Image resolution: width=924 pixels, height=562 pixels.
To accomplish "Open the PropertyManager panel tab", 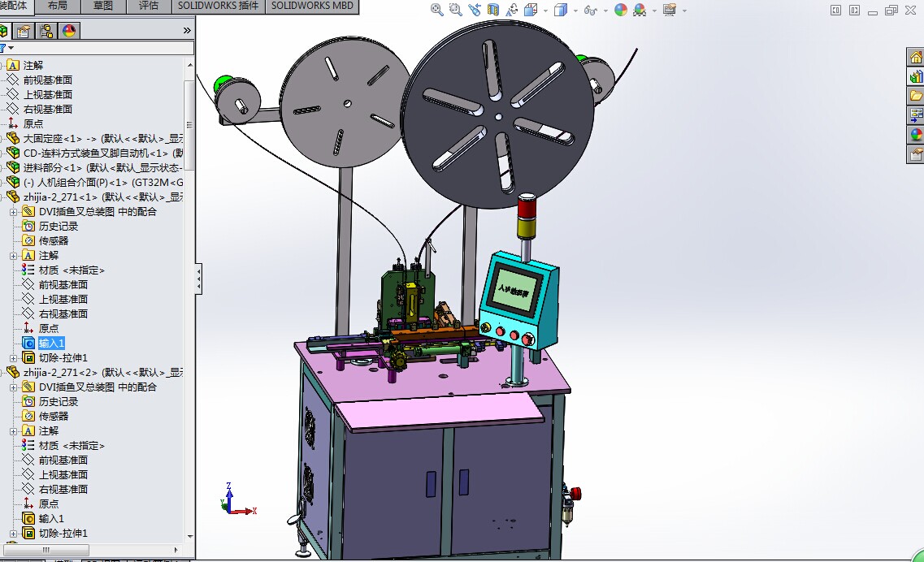I will [24, 31].
